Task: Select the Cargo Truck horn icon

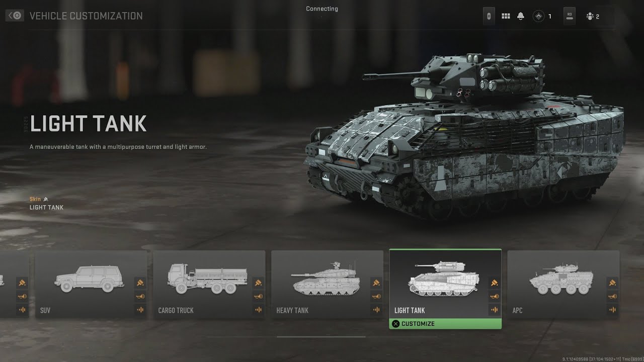Action: point(258,296)
